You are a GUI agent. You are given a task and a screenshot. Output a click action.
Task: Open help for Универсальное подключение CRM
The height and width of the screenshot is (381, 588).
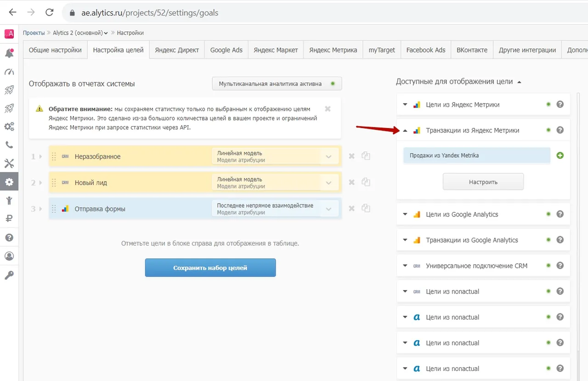click(x=560, y=266)
